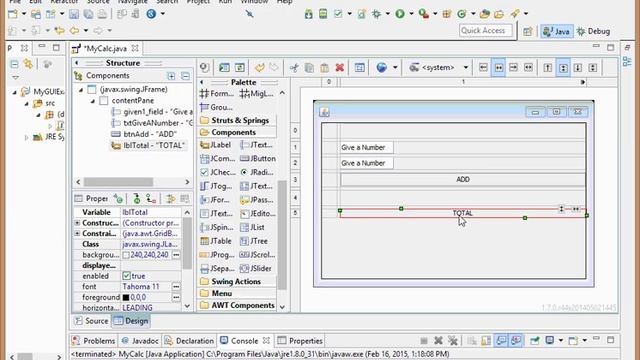Select the JCheckBox palette item
The image size is (640, 360).
pos(218,172)
